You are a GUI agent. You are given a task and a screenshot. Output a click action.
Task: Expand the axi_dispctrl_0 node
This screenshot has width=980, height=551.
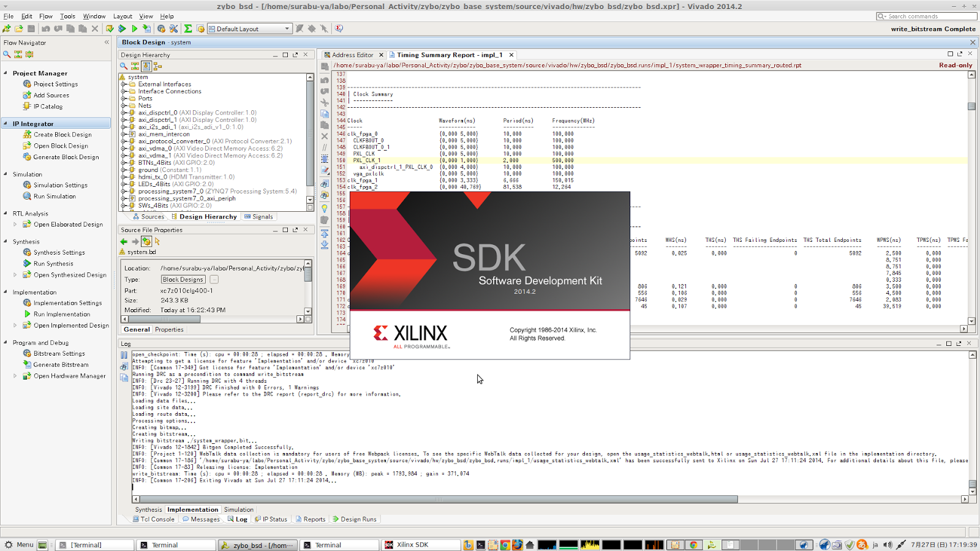[x=124, y=113]
